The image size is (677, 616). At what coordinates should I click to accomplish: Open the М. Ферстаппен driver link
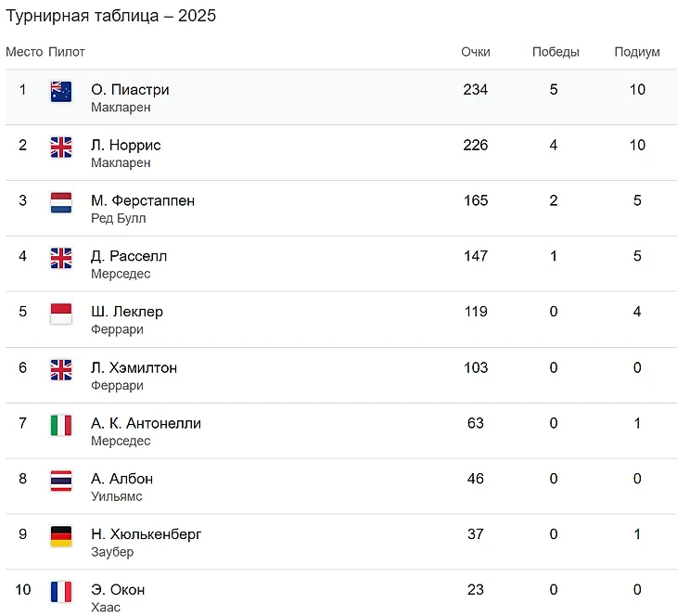click(143, 201)
